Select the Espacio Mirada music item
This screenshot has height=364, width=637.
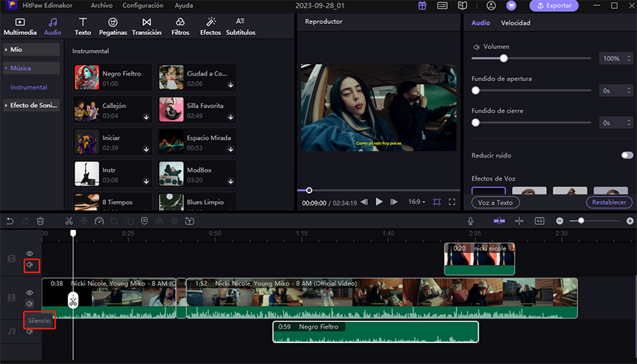click(x=197, y=142)
